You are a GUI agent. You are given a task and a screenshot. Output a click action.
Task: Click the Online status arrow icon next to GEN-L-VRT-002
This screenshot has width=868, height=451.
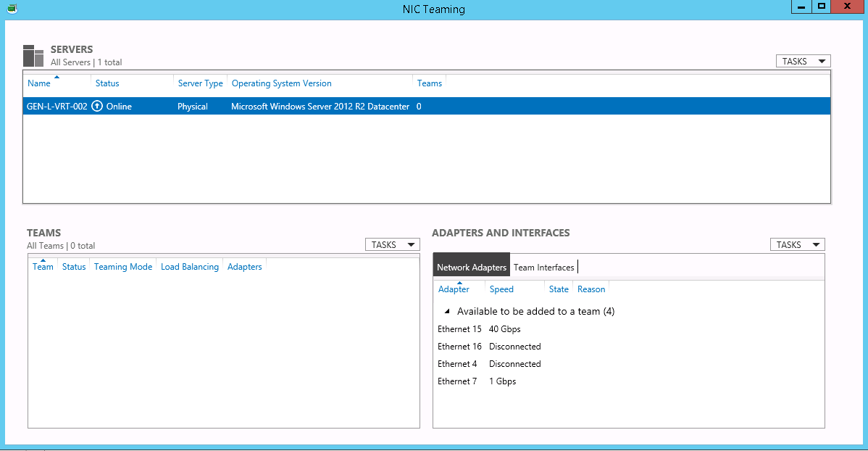(x=97, y=106)
